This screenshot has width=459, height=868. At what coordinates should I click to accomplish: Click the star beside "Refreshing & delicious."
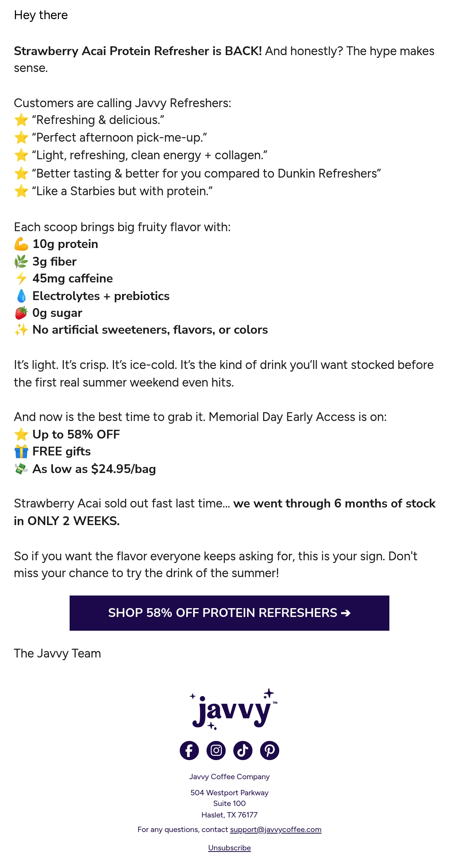point(21,120)
